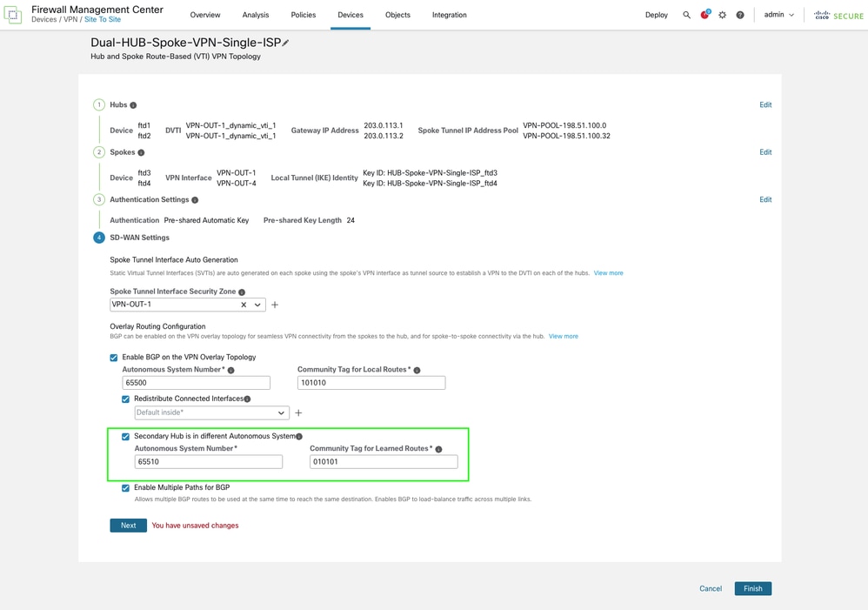868x610 pixels.
Task: Show Spoke Tunnel Interface Security Zone info
Action: (242, 292)
